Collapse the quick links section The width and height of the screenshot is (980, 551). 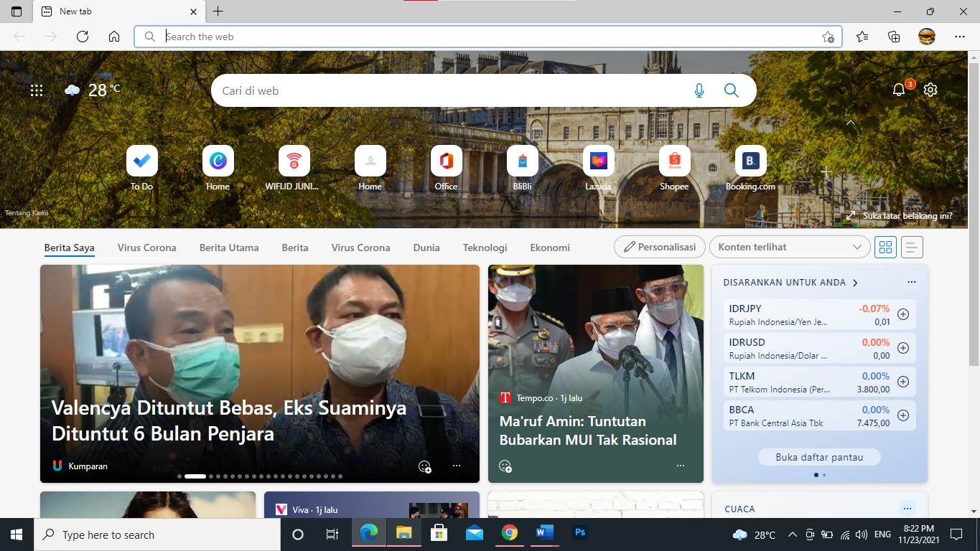[x=851, y=123]
